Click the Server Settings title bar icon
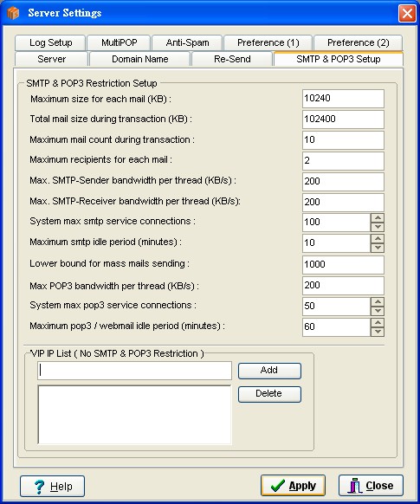This screenshot has height=504, width=420. coord(13,13)
